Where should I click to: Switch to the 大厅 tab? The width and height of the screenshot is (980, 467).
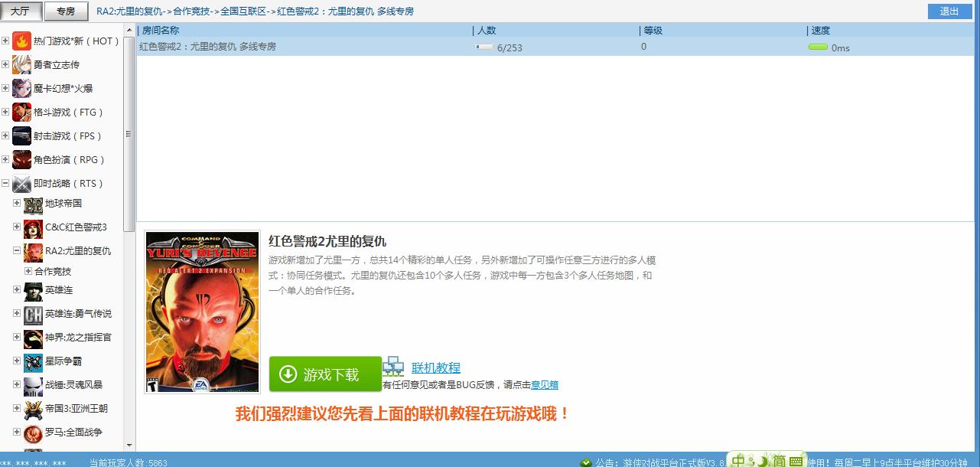click(x=21, y=11)
